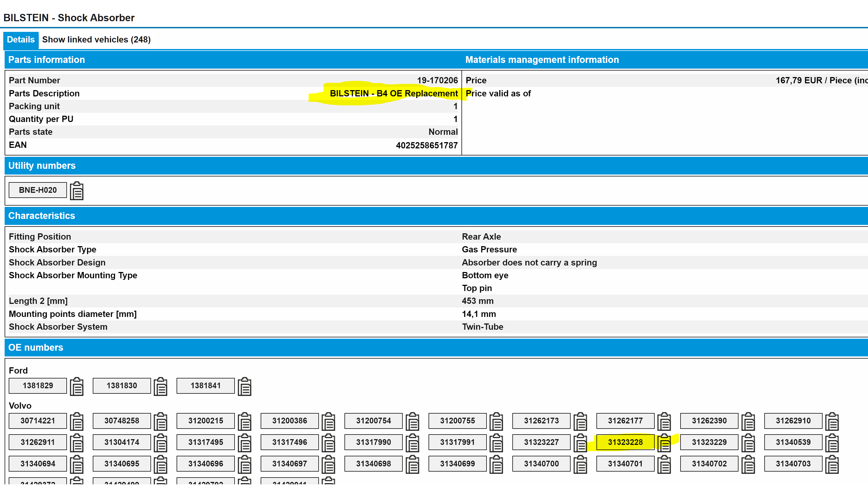The image size is (868, 486).
Task: Copy Volvo OE number 31262390
Action: pyautogui.click(x=748, y=421)
